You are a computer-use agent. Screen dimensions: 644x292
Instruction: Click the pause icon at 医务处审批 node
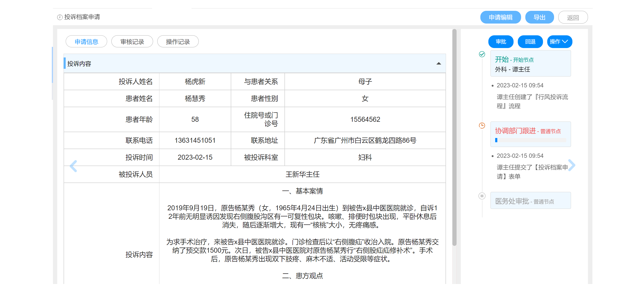click(x=482, y=196)
